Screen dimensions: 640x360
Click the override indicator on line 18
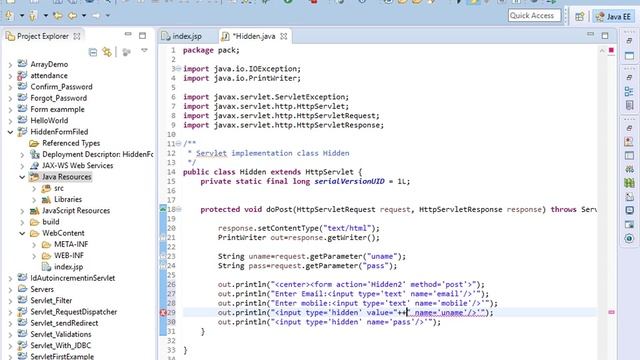(x=162, y=209)
